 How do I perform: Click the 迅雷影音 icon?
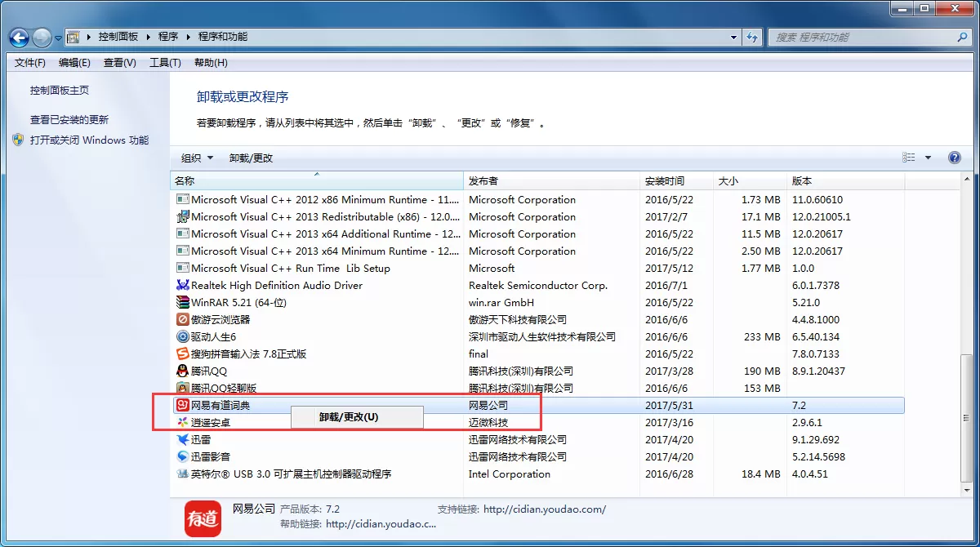[x=183, y=457]
